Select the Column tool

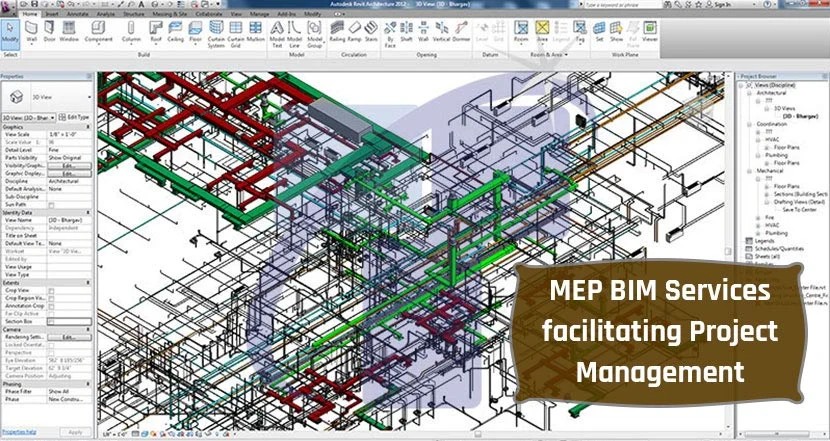click(x=131, y=32)
